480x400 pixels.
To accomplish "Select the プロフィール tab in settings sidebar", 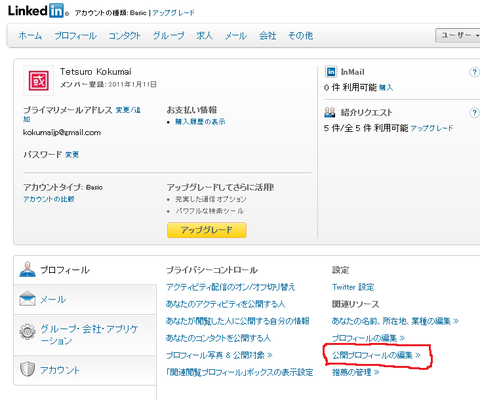I will point(85,270).
